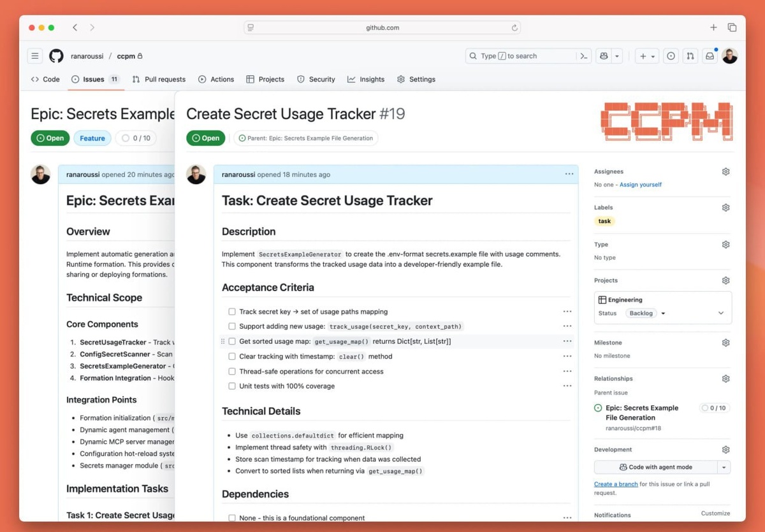Open a new Safari tab
Image resolution: width=765 pixels, height=532 pixels.
coord(713,27)
